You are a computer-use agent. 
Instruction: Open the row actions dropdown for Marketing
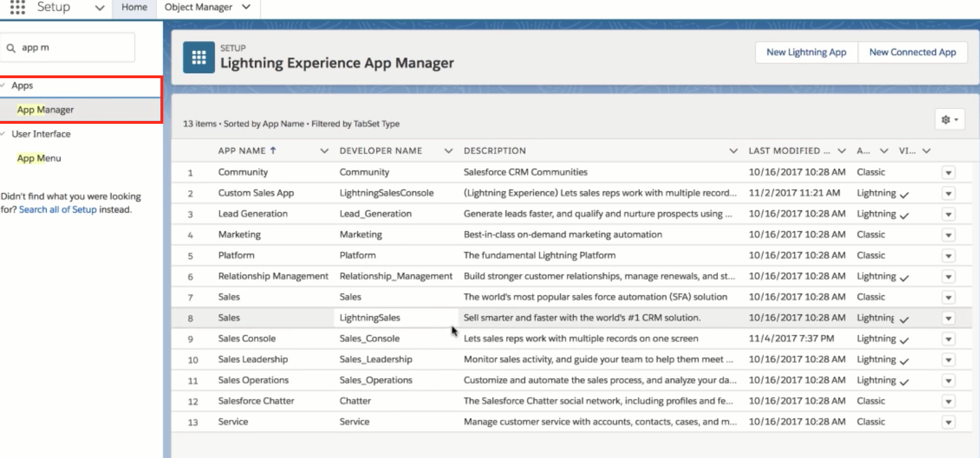(x=948, y=235)
